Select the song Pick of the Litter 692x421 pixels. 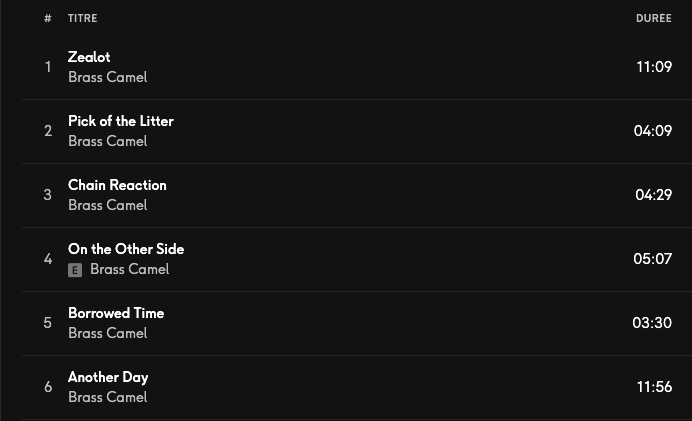point(120,121)
